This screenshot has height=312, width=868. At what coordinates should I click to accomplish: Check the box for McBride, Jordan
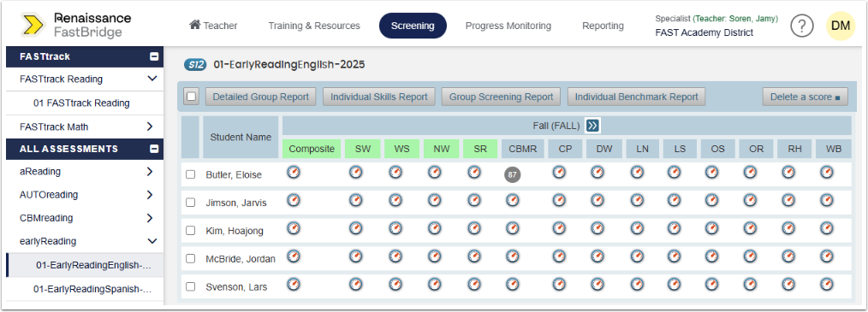190,258
